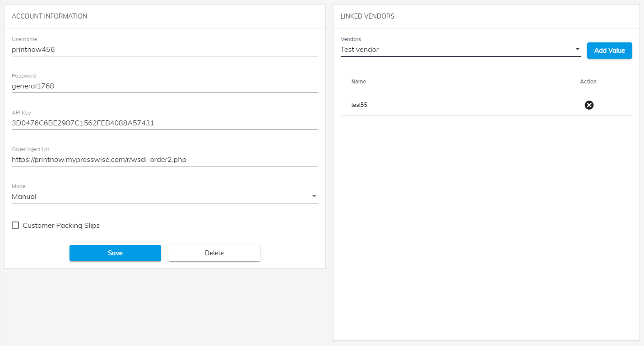Image resolution: width=644 pixels, height=346 pixels.
Task: Open the Vendors dropdown showing Test vendor
Action: click(x=461, y=49)
